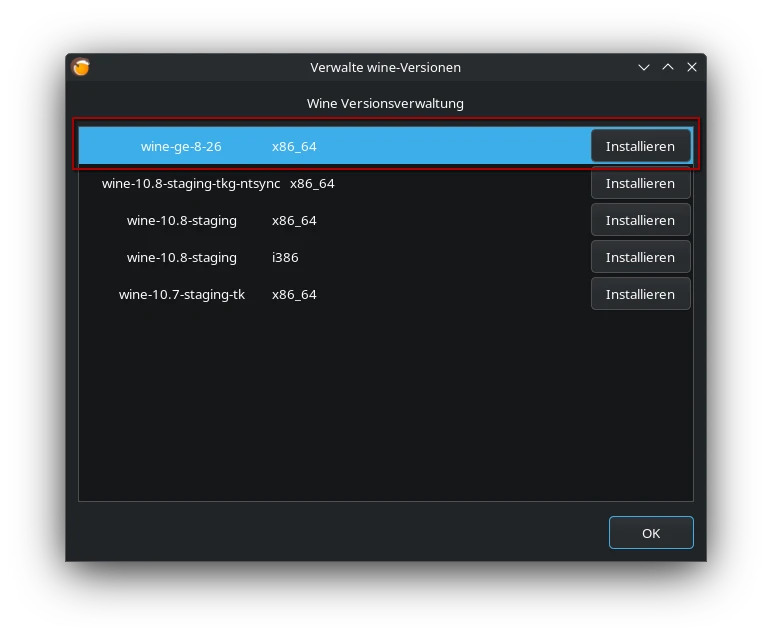Image resolution: width=772 pixels, height=639 pixels.
Task: Highlight the wine-10.7-staging-tk entry name
Action: [182, 294]
